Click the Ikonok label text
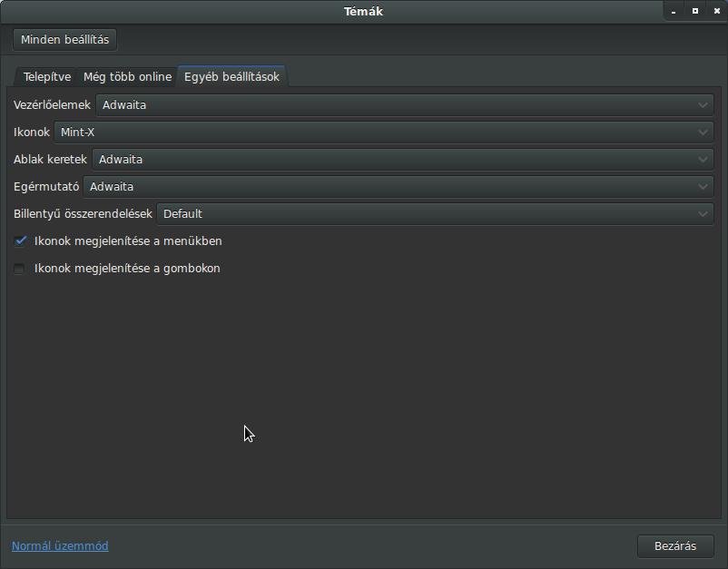The image size is (728, 569). tap(31, 132)
